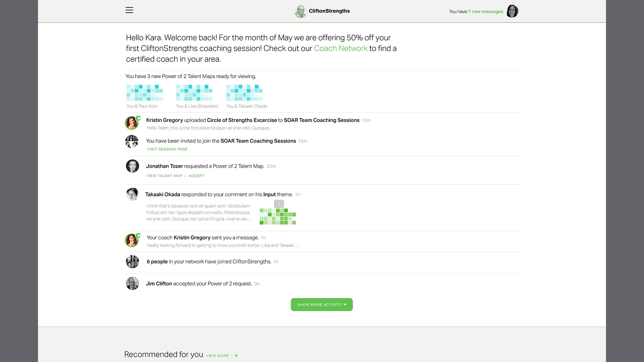The image size is (644, 362).
Task: Click the comment count bubble above the green grid
Action: click(279, 204)
